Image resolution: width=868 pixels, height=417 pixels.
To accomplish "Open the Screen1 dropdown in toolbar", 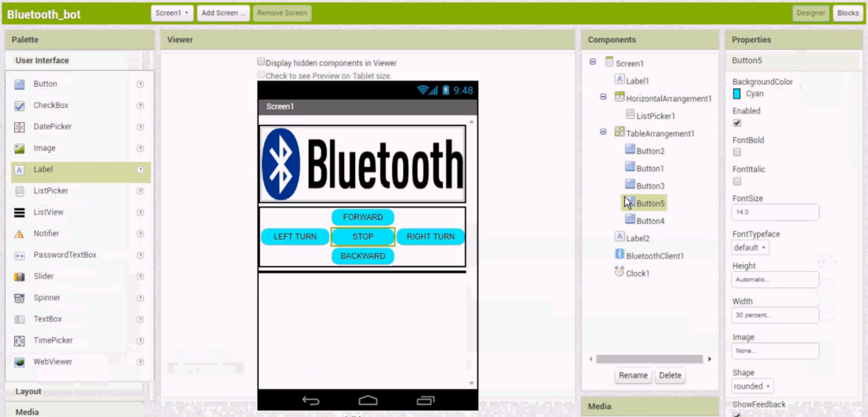I will (172, 13).
